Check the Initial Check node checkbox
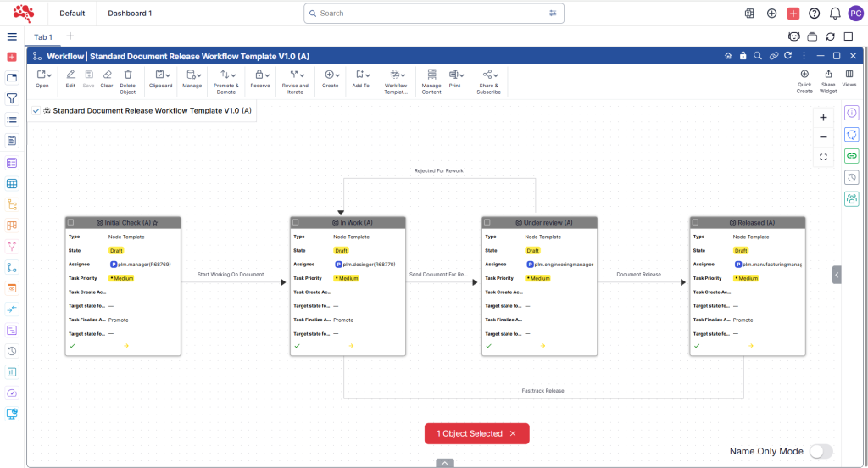Viewport: 868px width, 468px height. (71, 222)
